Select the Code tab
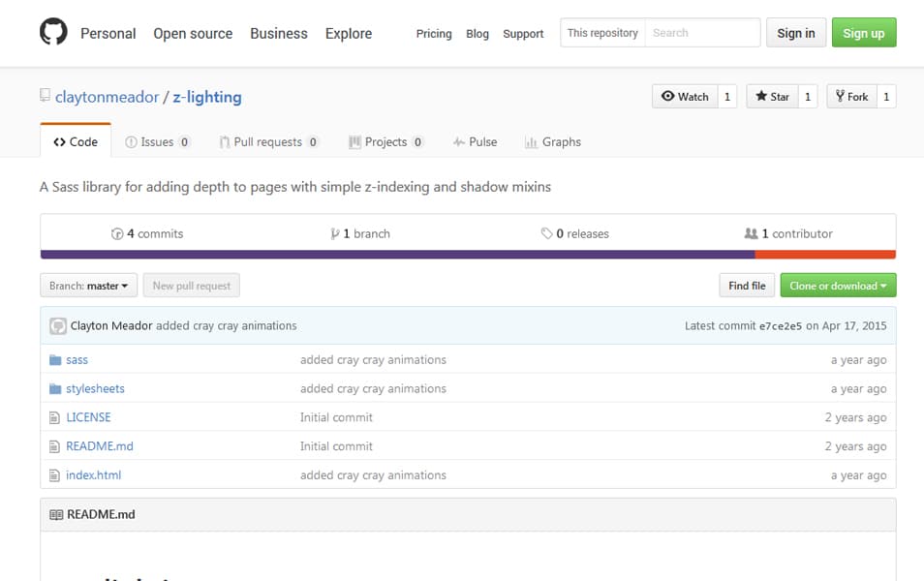 click(76, 142)
